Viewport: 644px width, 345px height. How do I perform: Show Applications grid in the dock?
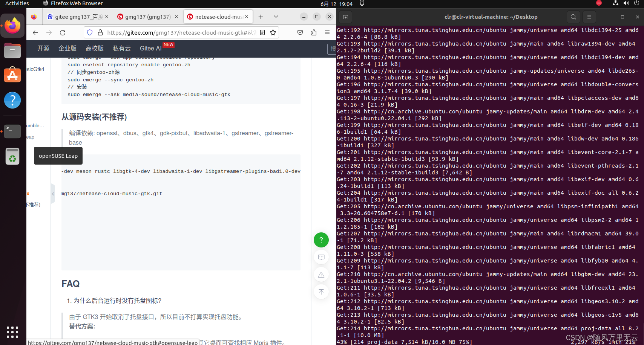[12, 332]
